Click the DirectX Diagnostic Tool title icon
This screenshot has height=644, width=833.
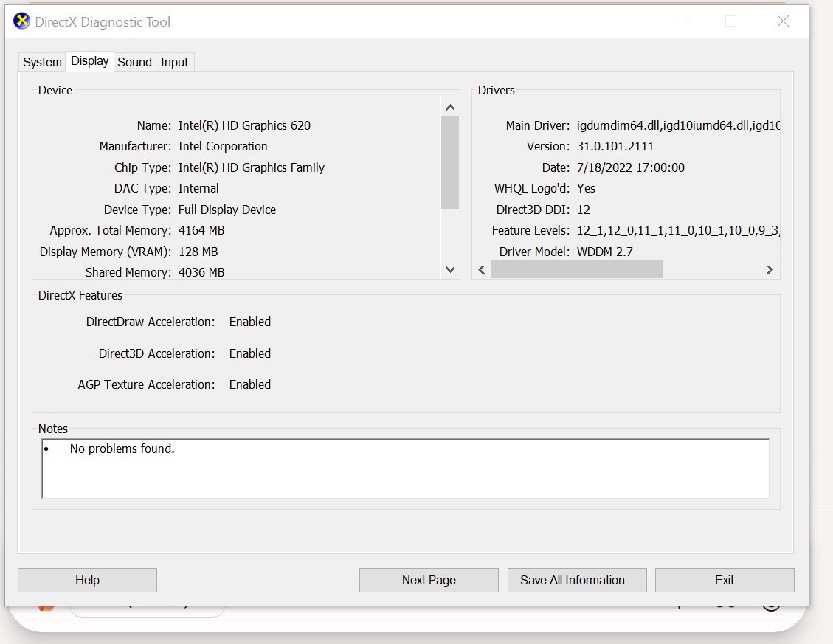click(22, 21)
